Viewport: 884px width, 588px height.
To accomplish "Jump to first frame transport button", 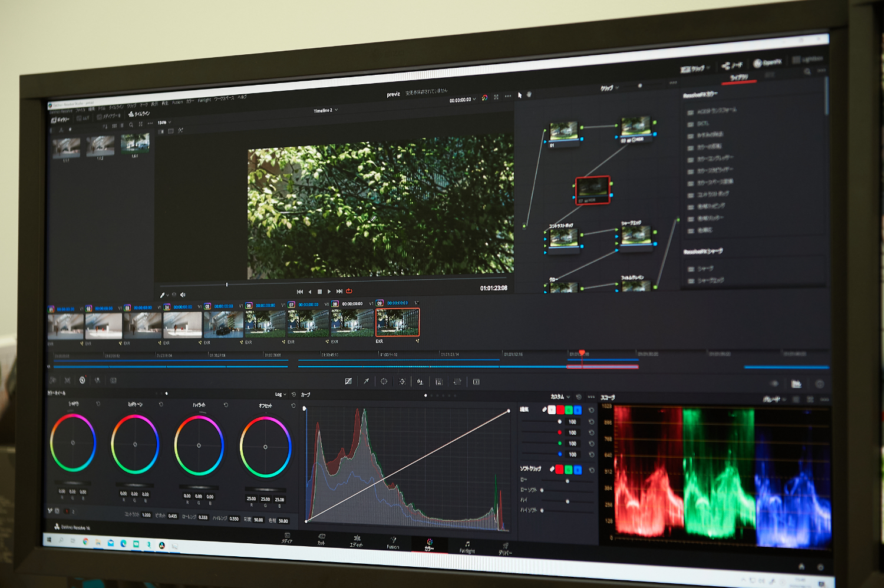I will (x=300, y=292).
